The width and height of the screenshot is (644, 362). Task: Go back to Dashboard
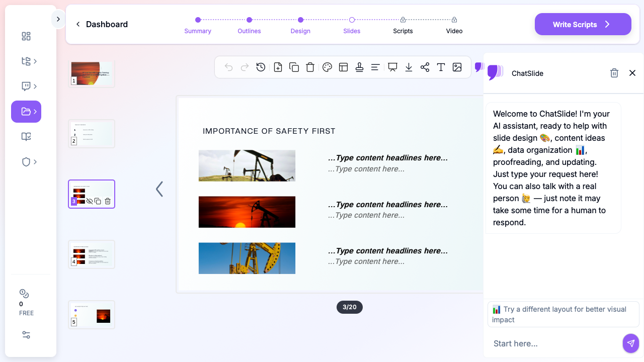(x=102, y=24)
